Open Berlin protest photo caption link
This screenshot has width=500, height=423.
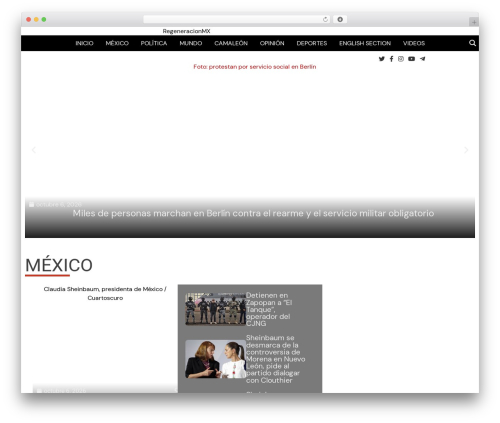coord(255,67)
